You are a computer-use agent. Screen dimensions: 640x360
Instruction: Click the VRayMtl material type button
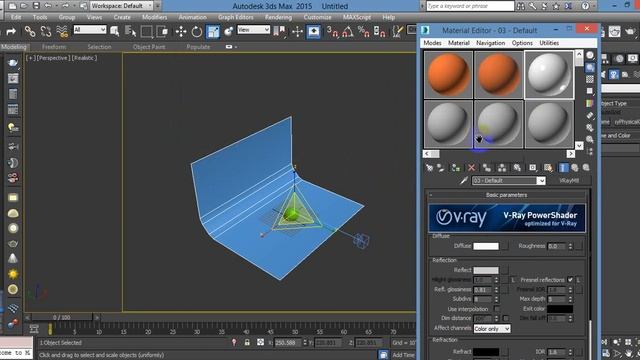[x=569, y=180]
